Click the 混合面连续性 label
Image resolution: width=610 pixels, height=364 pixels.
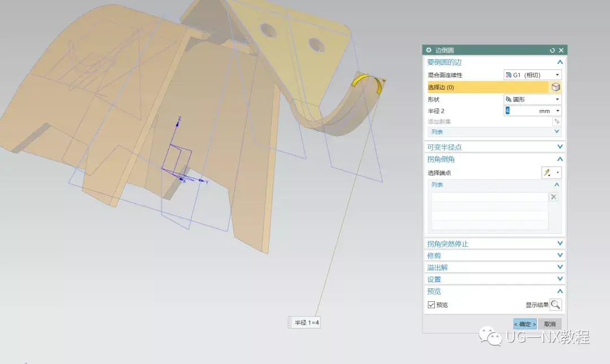(445, 75)
